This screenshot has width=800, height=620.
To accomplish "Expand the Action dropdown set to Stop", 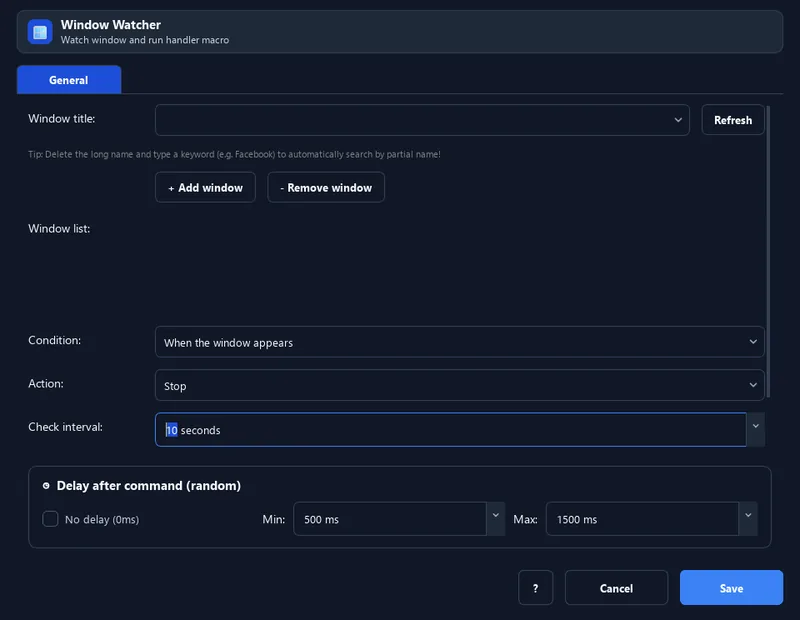I will pos(460,385).
